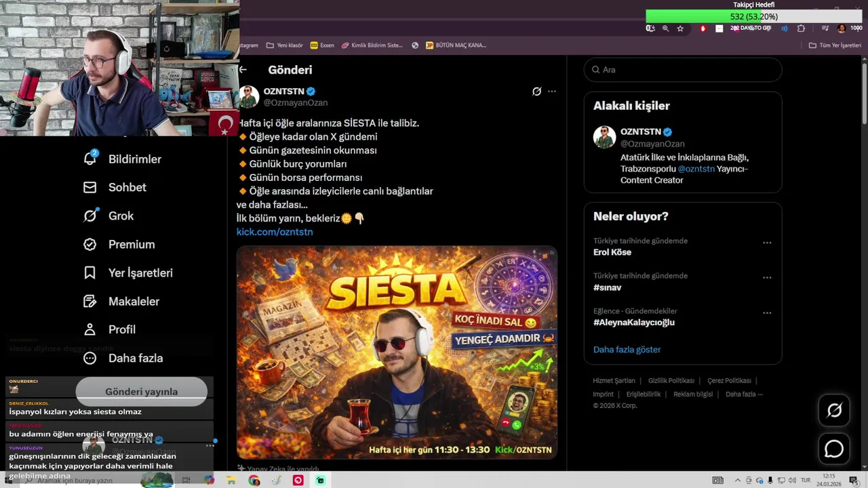Screen dimensions: 868x488
Task: Open the green Kick app on taskbar
Action: [x=320, y=481]
